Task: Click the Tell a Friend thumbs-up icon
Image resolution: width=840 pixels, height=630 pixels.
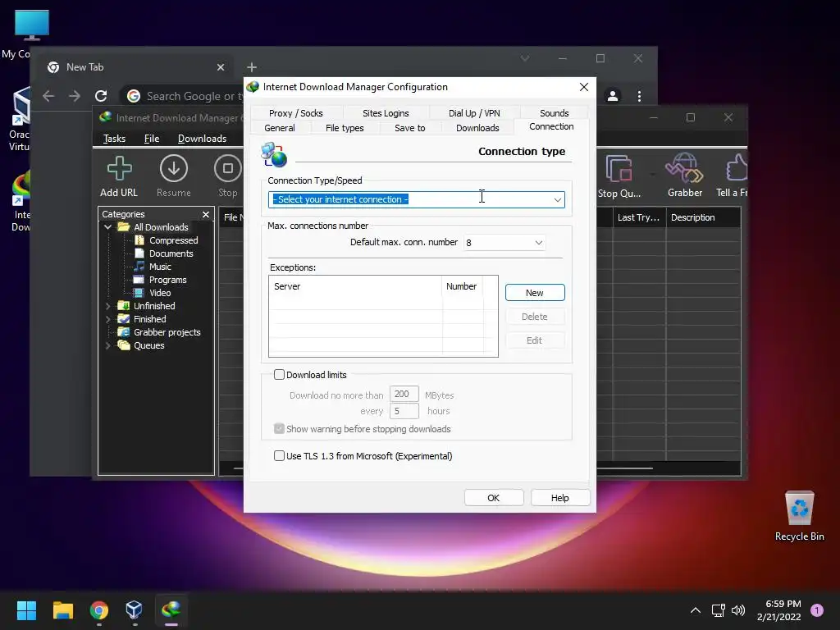Action: click(737, 167)
